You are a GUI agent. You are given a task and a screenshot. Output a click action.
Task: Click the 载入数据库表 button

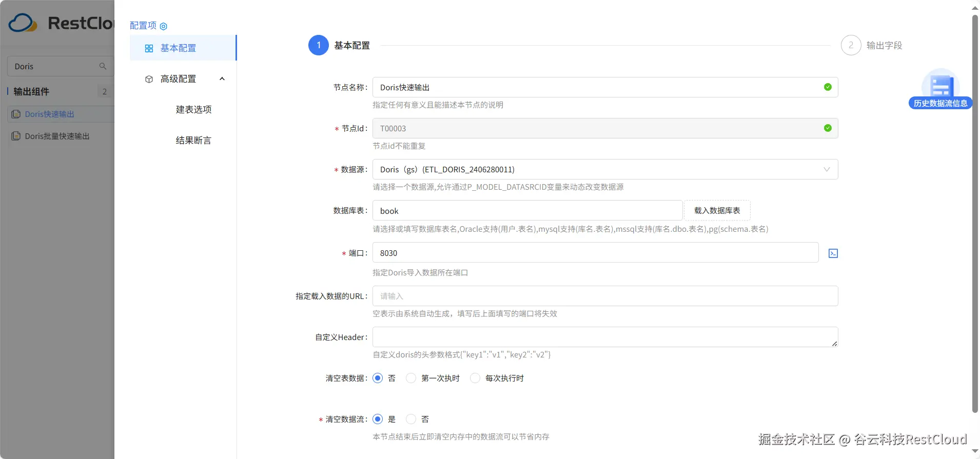[717, 210]
